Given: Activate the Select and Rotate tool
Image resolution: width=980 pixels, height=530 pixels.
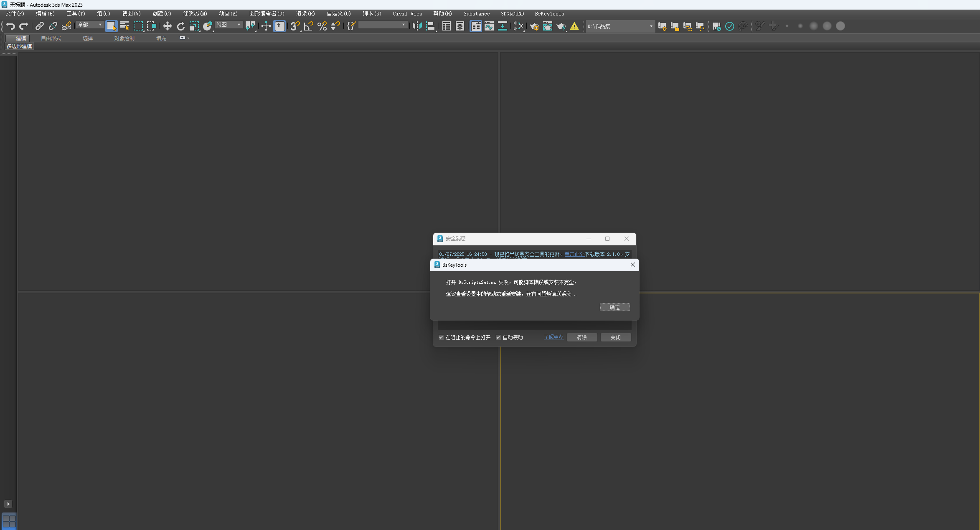Looking at the screenshot, I should pyautogui.click(x=180, y=26).
